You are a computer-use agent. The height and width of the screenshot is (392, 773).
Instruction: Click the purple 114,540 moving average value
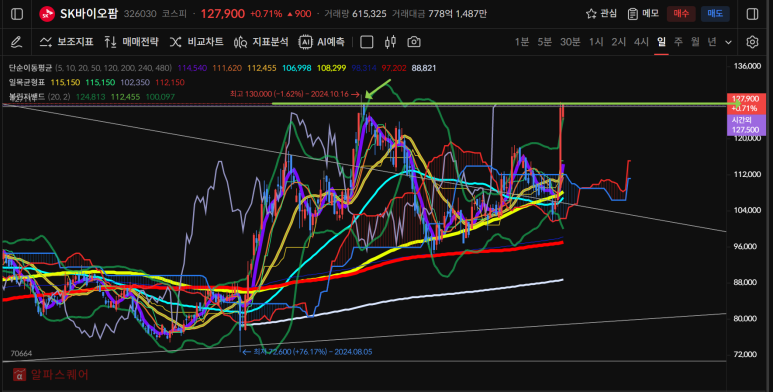(x=192, y=68)
